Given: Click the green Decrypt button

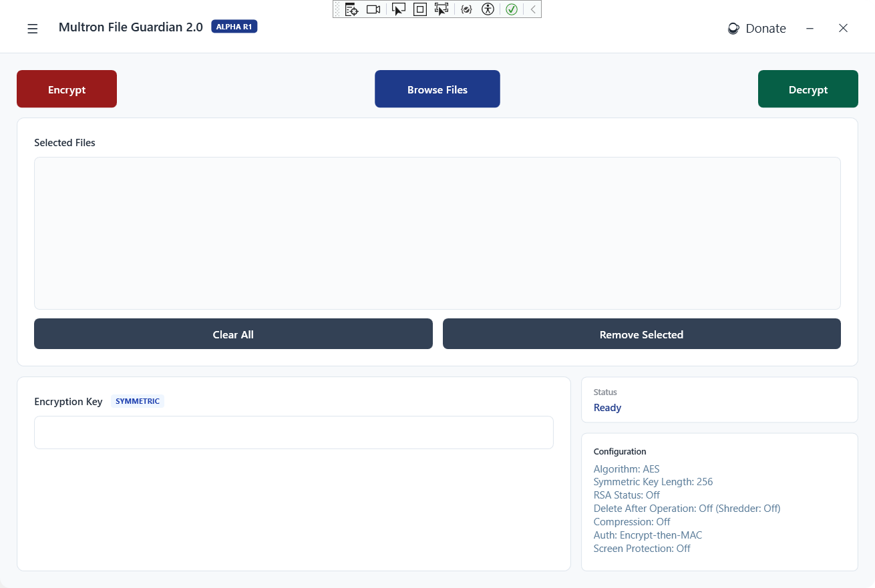Looking at the screenshot, I should (808, 89).
